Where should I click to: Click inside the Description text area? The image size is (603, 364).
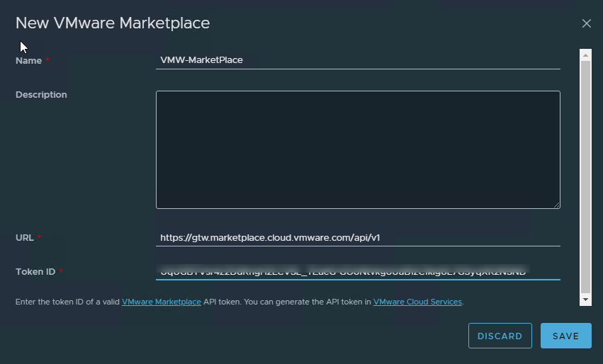click(358, 149)
